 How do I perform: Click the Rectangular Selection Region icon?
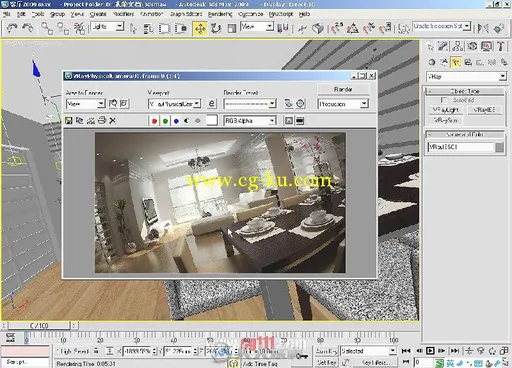click(x=164, y=29)
